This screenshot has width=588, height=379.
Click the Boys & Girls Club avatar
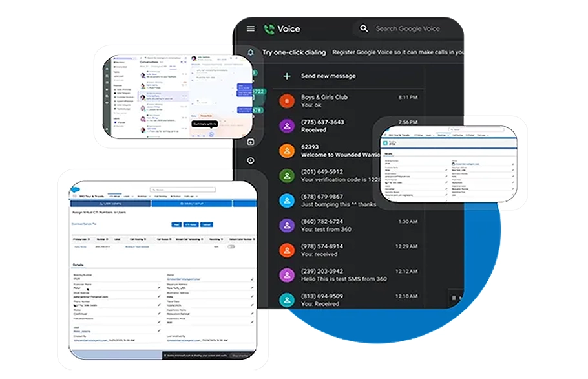(x=287, y=101)
